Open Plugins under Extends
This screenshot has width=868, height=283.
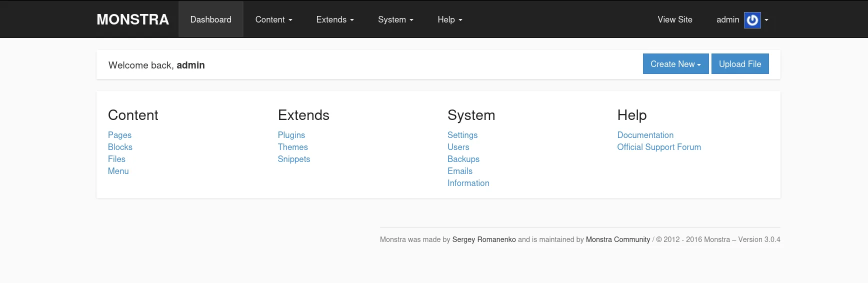[291, 135]
